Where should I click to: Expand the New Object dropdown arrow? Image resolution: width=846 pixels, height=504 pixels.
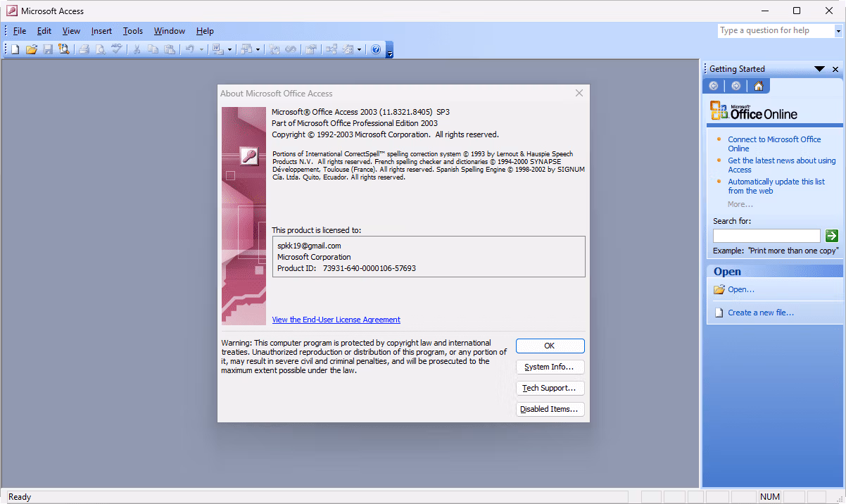(x=359, y=49)
